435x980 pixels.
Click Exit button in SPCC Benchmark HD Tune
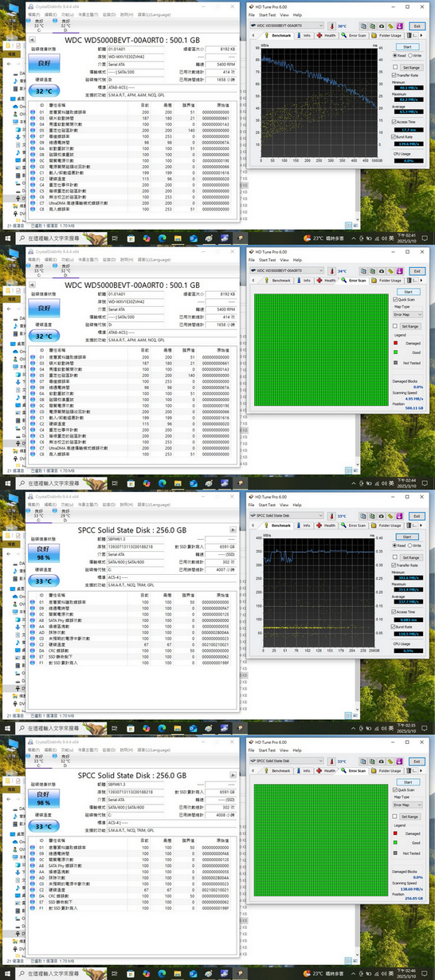(x=417, y=516)
